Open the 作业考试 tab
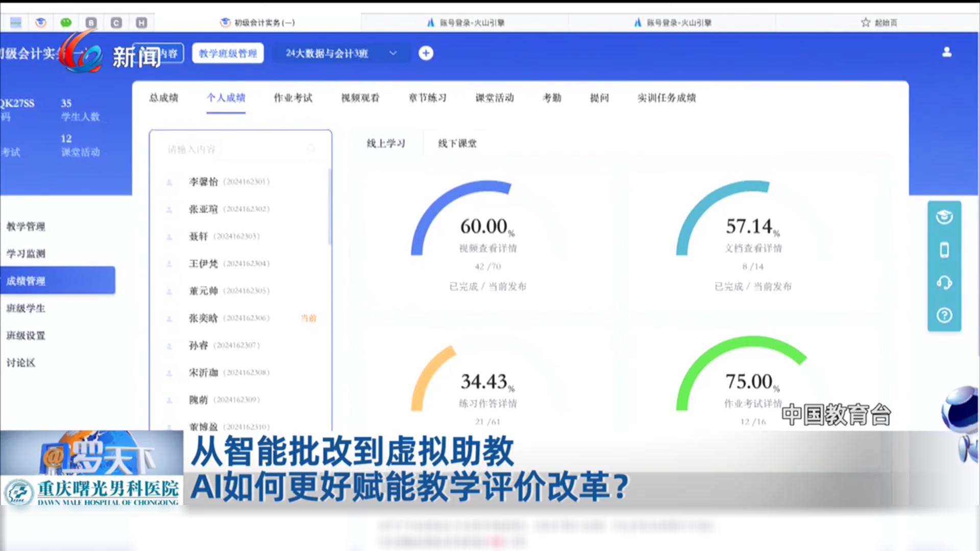This screenshot has height=551, width=980. [x=293, y=98]
